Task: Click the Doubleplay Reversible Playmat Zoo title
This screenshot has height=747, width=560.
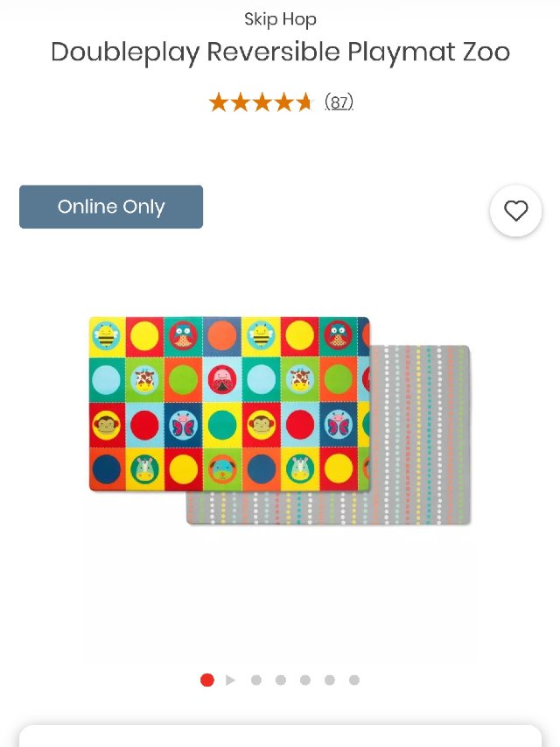Action: pos(280,52)
